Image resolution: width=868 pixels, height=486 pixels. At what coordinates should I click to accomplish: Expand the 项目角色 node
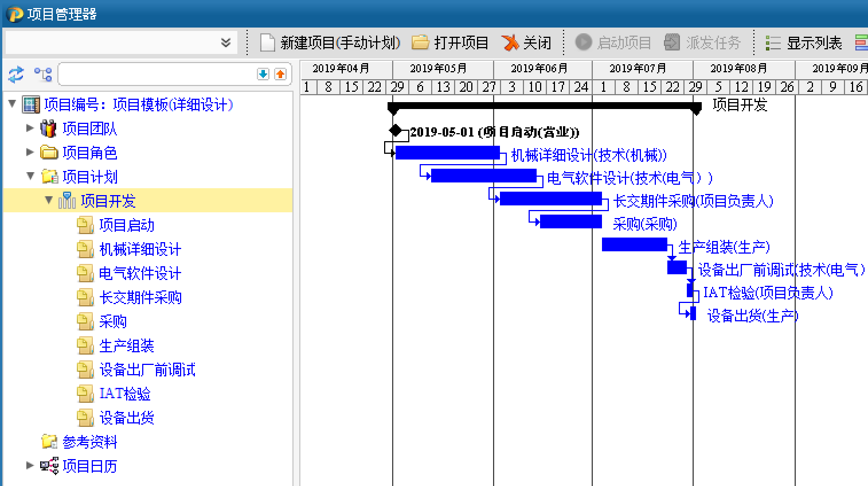click(30, 152)
